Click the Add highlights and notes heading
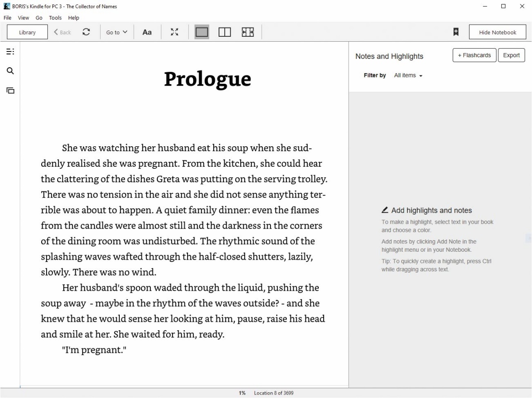 pos(427,211)
